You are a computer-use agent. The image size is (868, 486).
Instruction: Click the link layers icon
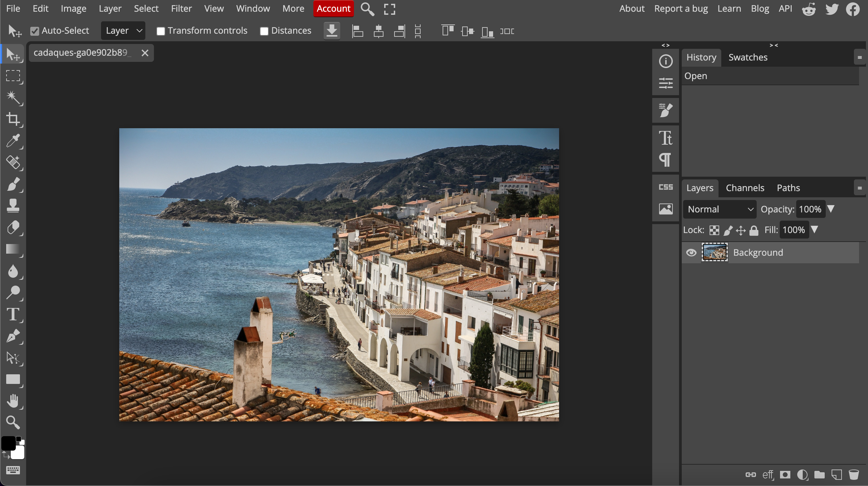tap(750, 475)
